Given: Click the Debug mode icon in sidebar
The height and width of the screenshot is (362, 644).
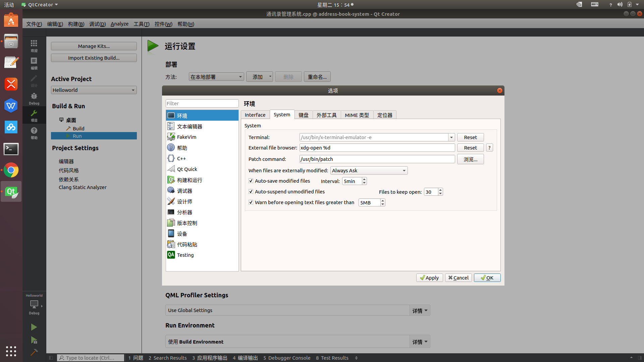Looking at the screenshot, I should [x=34, y=98].
